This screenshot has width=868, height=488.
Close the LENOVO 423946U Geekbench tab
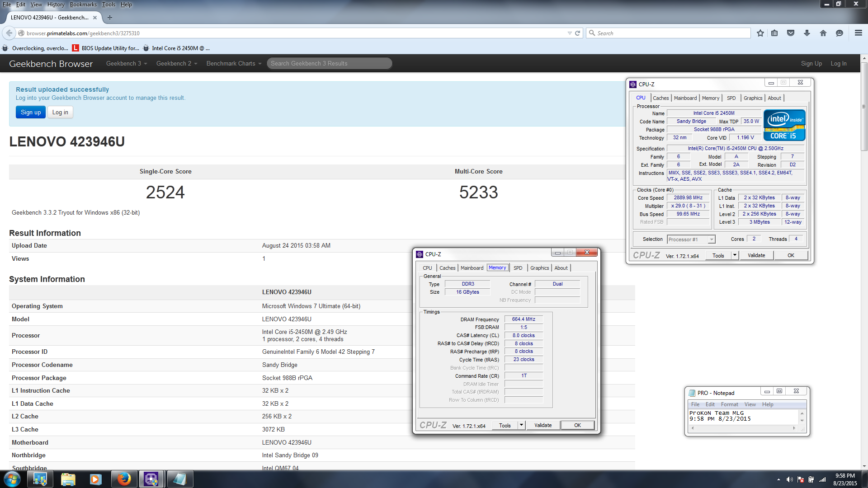pyautogui.click(x=95, y=18)
